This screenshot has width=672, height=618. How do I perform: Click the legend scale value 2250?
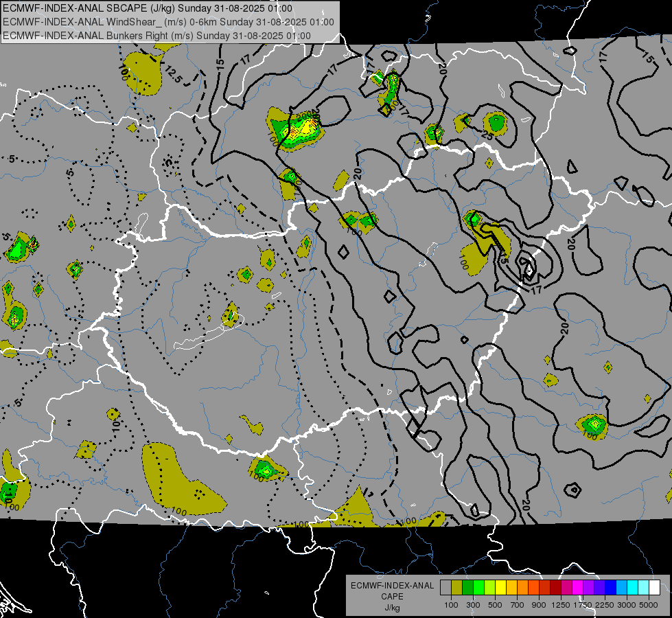pos(604,605)
